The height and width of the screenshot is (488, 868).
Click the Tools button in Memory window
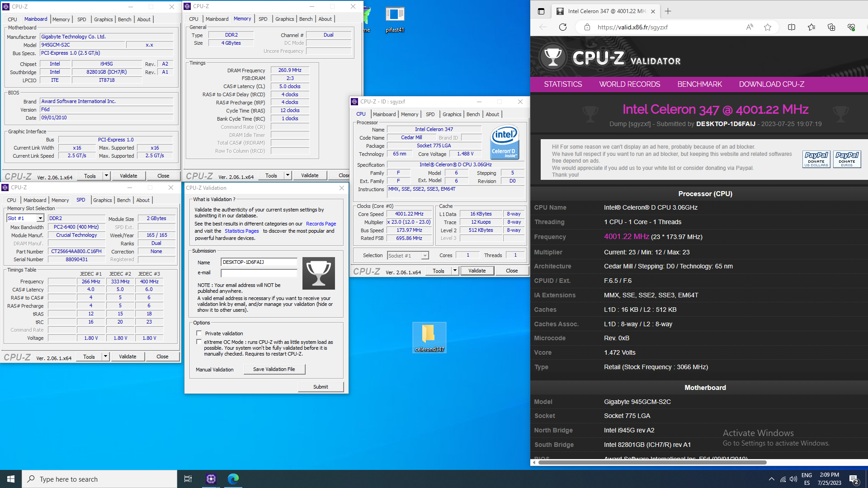click(271, 175)
